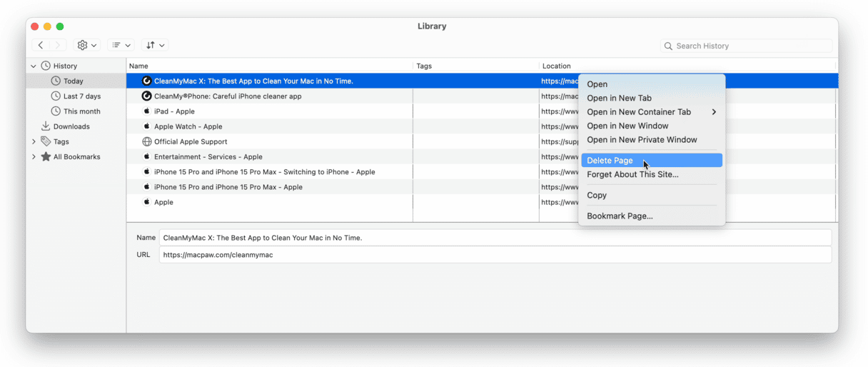Click the All Bookmarks star icon
This screenshot has width=868, height=367.
tap(46, 156)
